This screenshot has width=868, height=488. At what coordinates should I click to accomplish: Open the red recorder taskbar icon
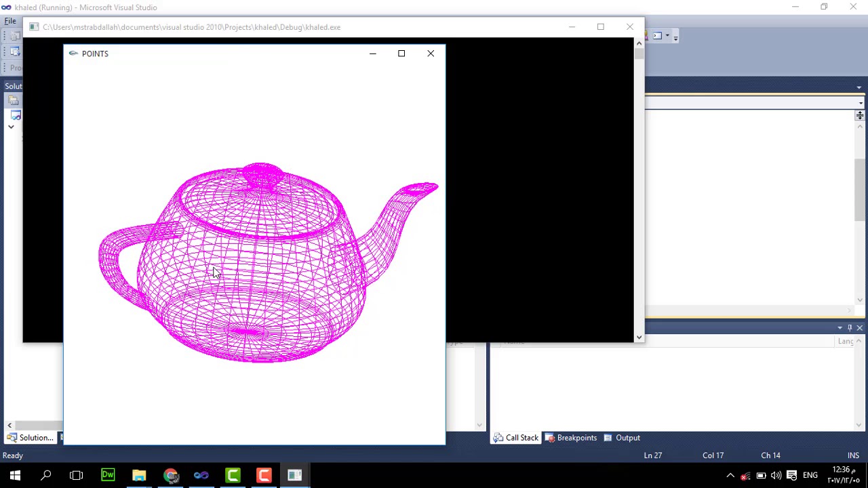point(264,475)
